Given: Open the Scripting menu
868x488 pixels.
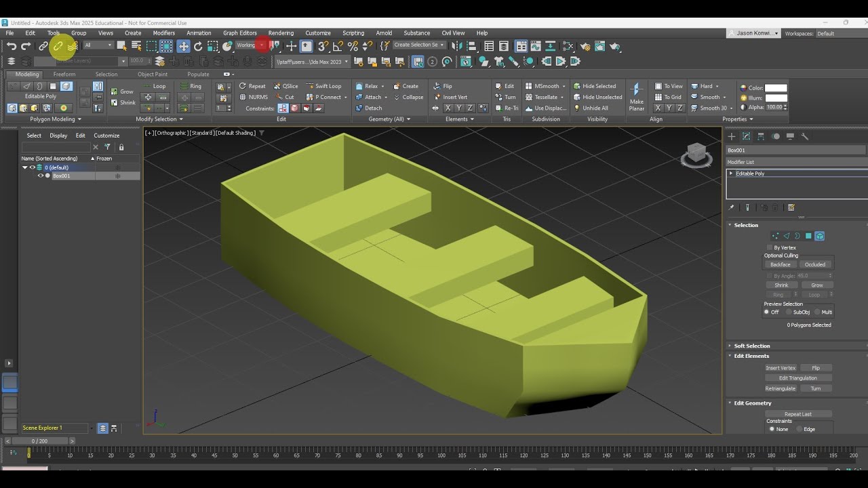Looking at the screenshot, I should pyautogui.click(x=353, y=33).
